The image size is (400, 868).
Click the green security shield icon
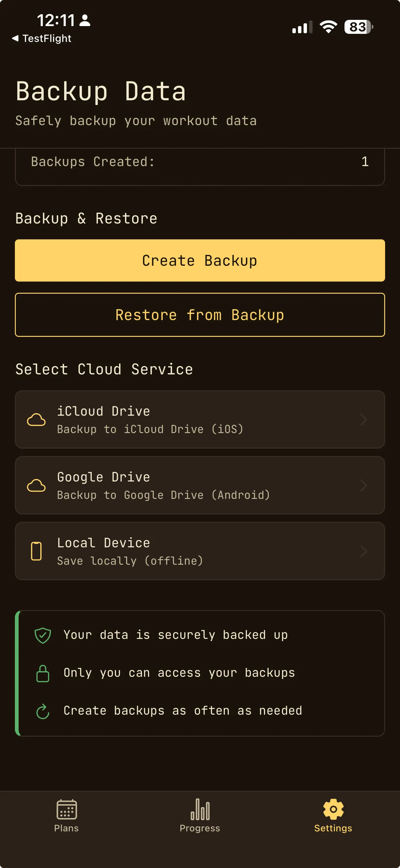(x=43, y=635)
